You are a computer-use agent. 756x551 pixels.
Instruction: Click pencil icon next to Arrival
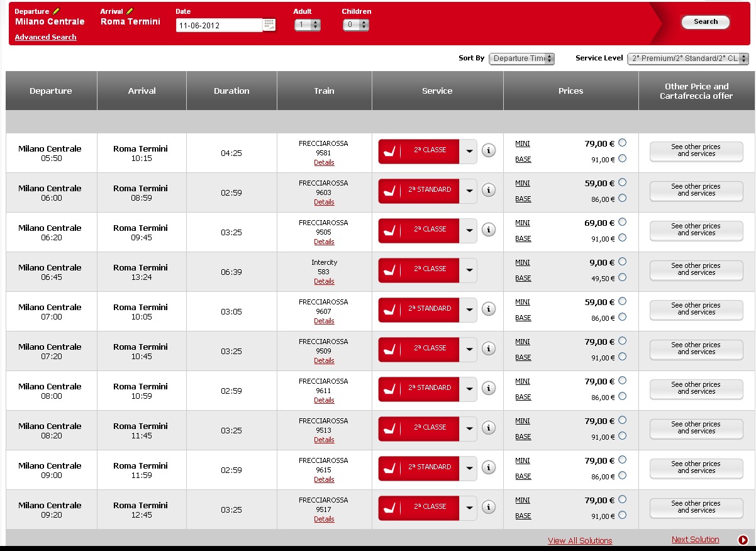pos(130,11)
